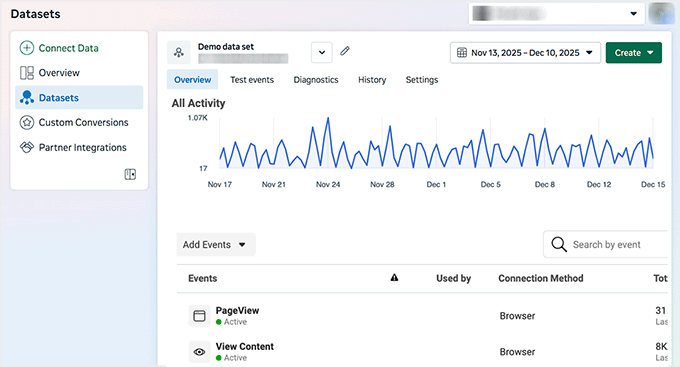Click the PageView event name

237,311
